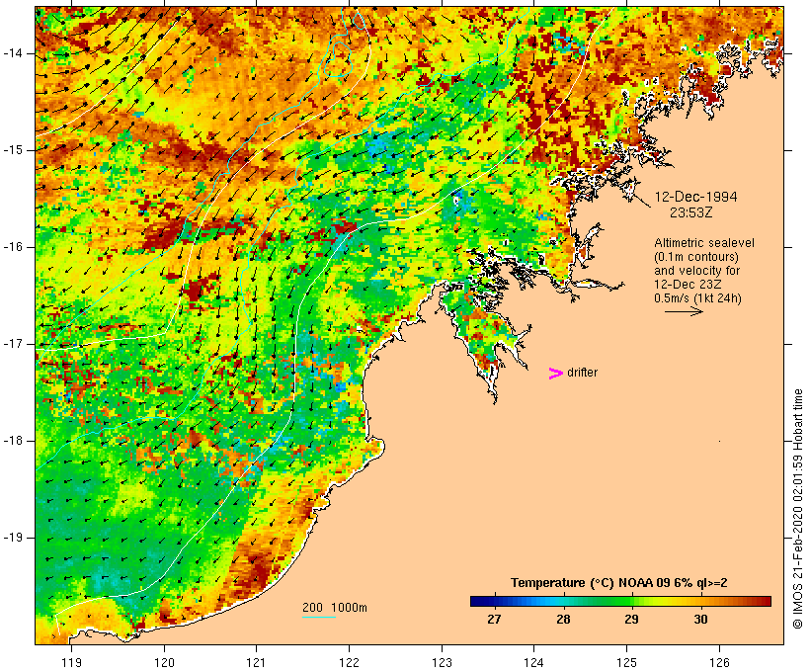Click colorbar tick label '28'
The width and height of the screenshot is (810, 672).
click(563, 620)
